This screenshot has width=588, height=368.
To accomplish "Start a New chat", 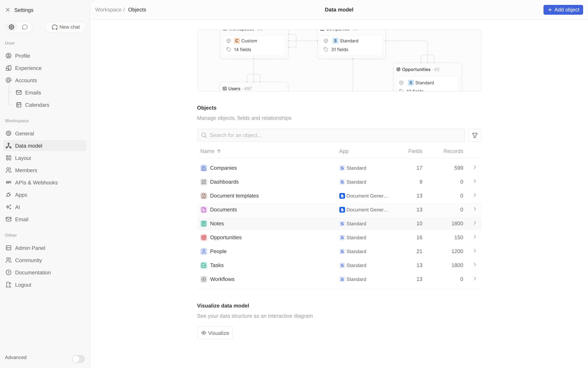I will click(66, 27).
